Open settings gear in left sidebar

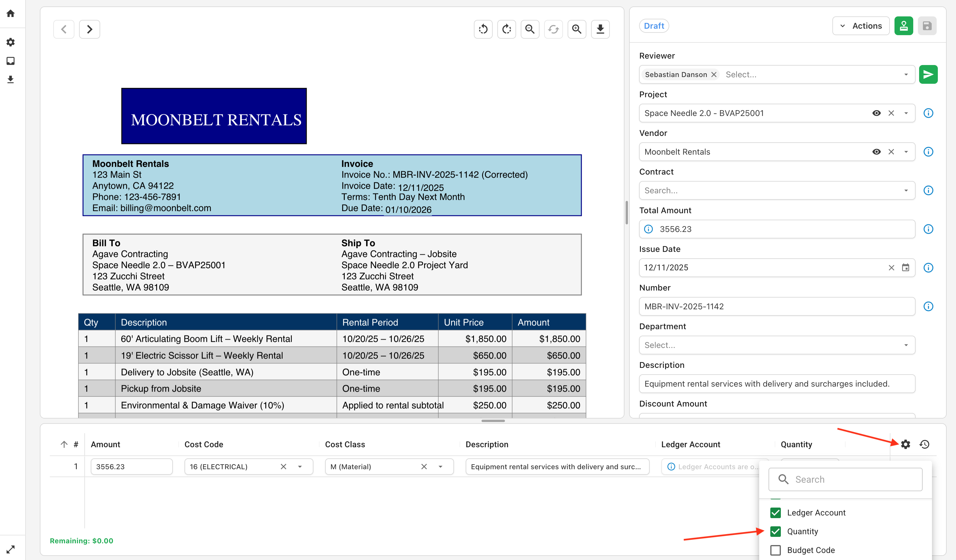(11, 42)
